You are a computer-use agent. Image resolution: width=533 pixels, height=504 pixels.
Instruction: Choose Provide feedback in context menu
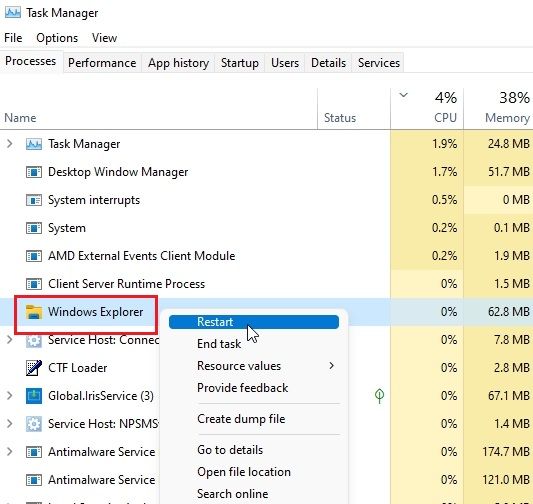(254, 388)
